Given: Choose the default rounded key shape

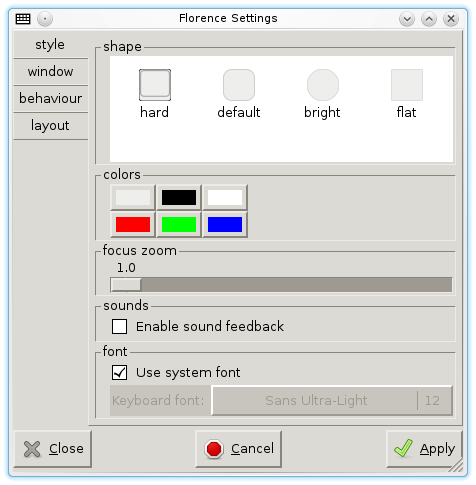Looking at the screenshot, I should [239, 85].
